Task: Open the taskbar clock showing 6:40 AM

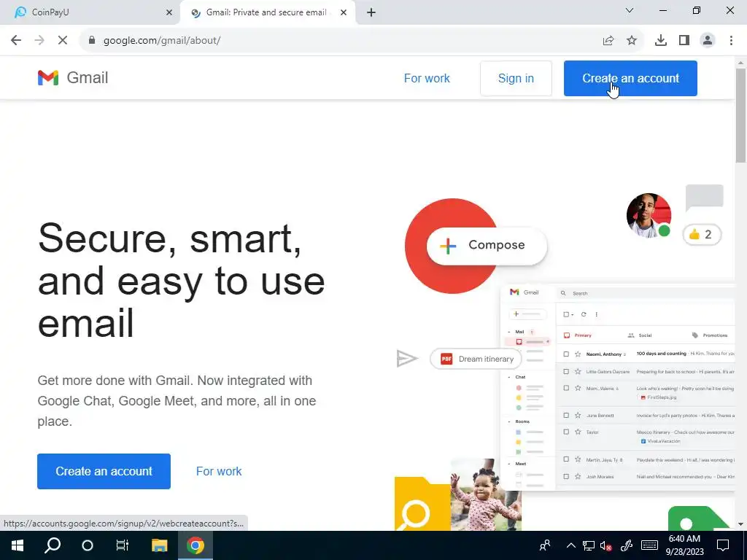Action: click(x=684, y=545)
